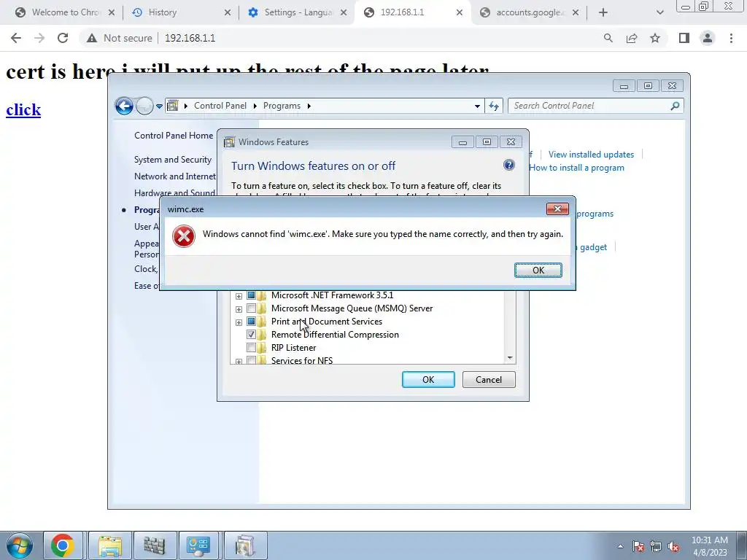Screen dimensions: 747x560
Task: Open Network and Internet category
Action: [x=174, y=176]
